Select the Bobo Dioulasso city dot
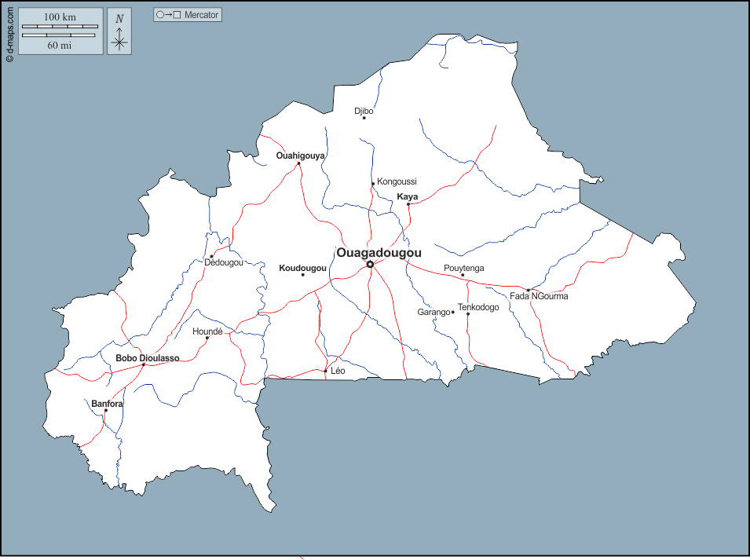This screenshot has width=750, height=560. pos(144,365)
